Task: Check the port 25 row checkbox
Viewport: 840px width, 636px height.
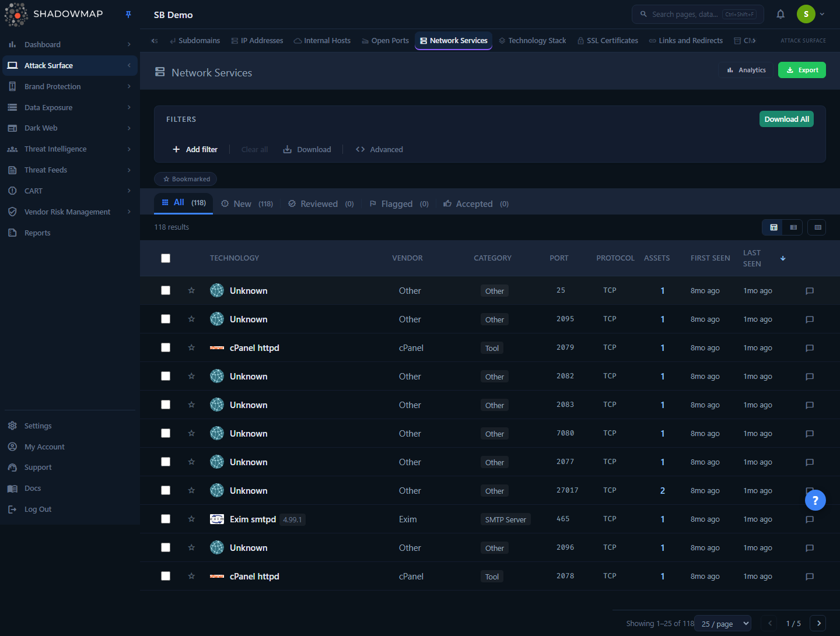Action: tap(166, 290)
